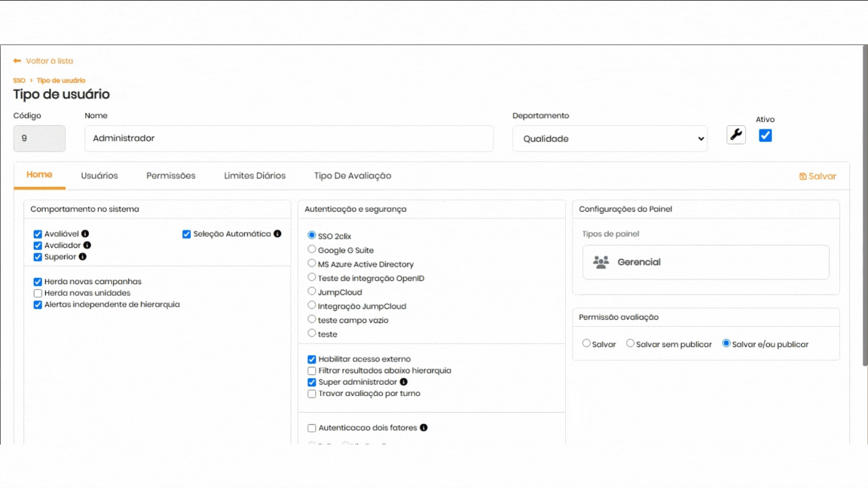
Task: Open the Departamento dropdown
Action: [610, 139]
